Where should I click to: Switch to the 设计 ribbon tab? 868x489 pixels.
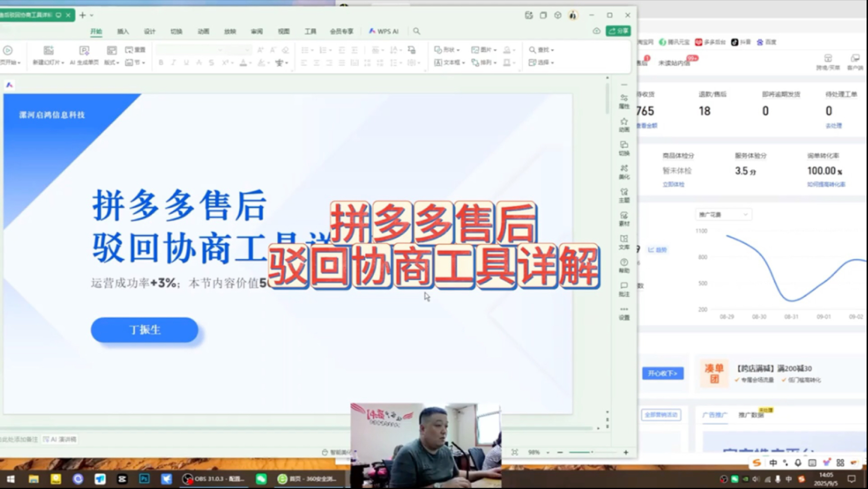point(150,31)
